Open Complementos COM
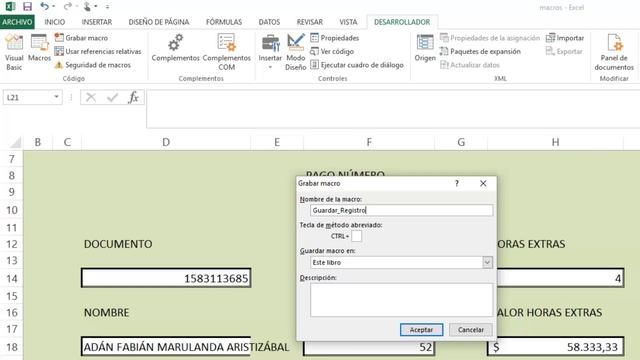This screenshot has width=640, height=360. pos(227,52)
